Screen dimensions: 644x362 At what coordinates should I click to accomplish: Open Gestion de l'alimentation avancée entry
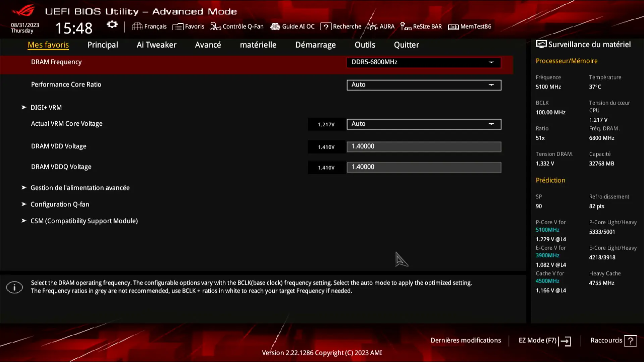click(80, 188)
